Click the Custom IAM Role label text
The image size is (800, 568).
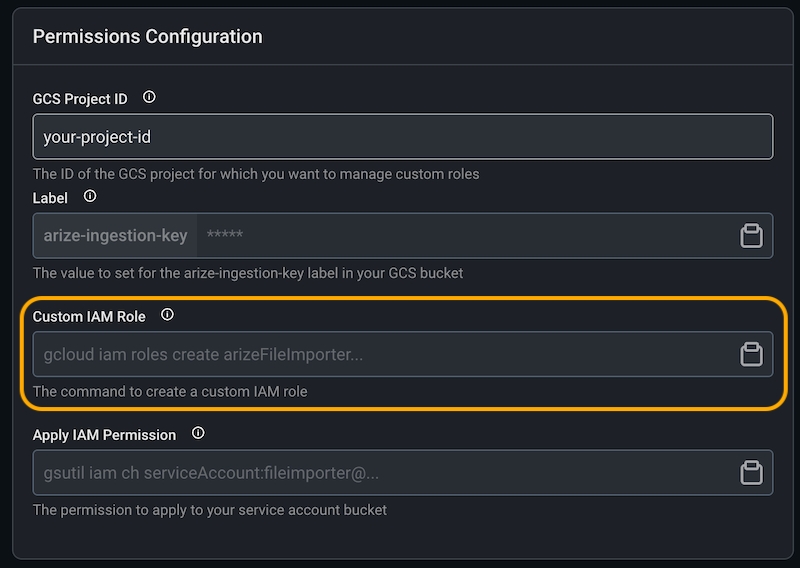pyautogui.click(x=89, y=316)
